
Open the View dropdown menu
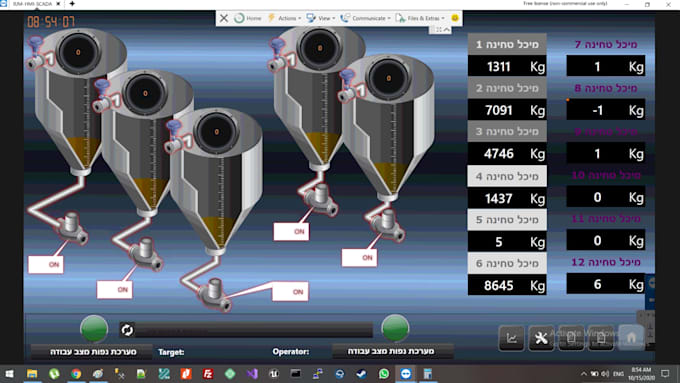[x=321, y=18]
